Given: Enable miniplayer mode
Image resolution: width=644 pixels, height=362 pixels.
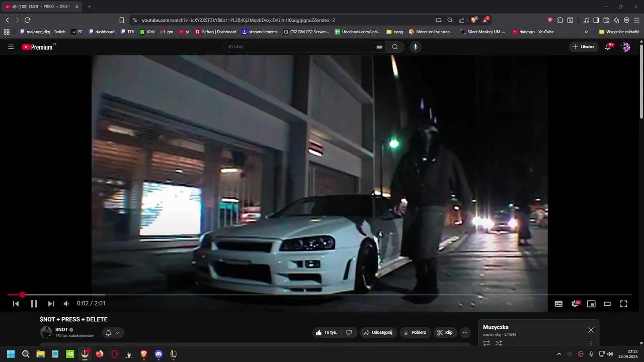Looking at the screenshot, I should pos(591,304).
